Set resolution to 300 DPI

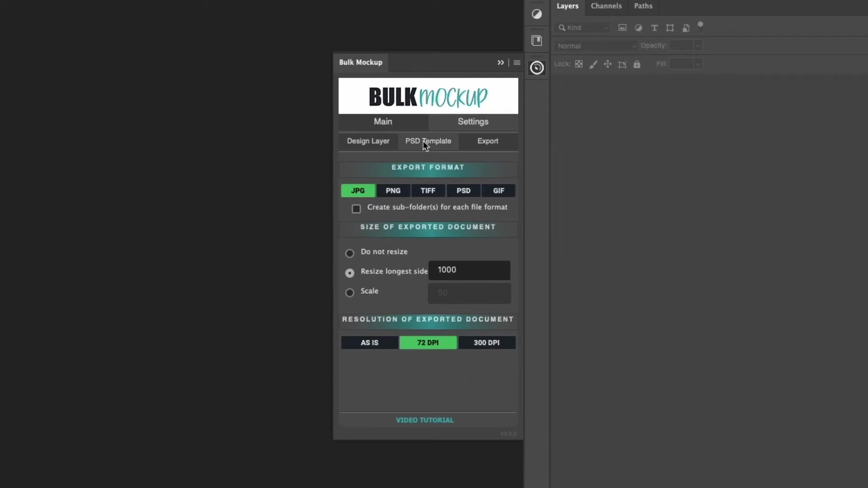coord(487,343)
